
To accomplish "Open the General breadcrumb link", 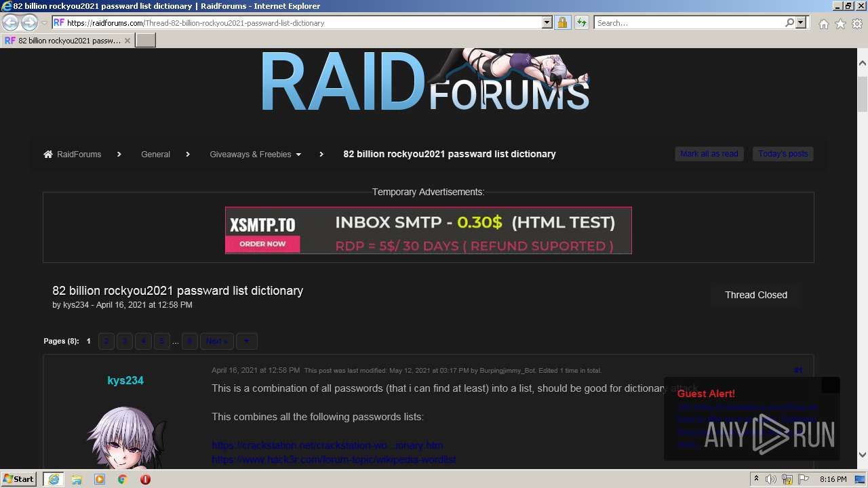I will 155,155.
